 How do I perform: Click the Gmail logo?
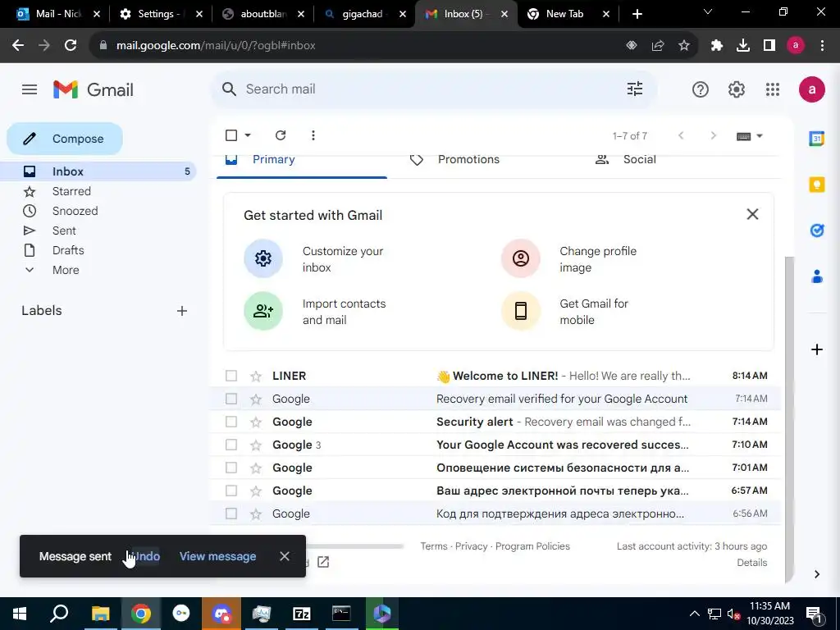tap(94, 89)
